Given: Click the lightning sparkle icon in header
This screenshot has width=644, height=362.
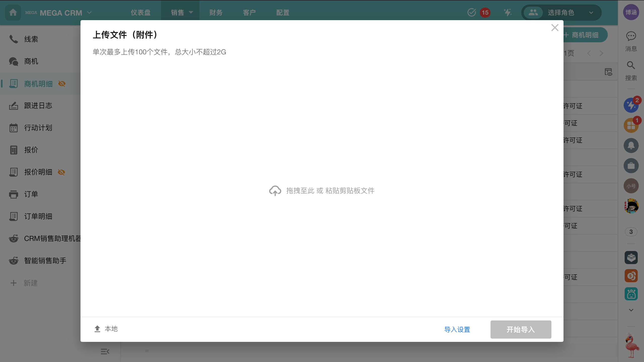Looking at the screenshot, I should [507, 12].
